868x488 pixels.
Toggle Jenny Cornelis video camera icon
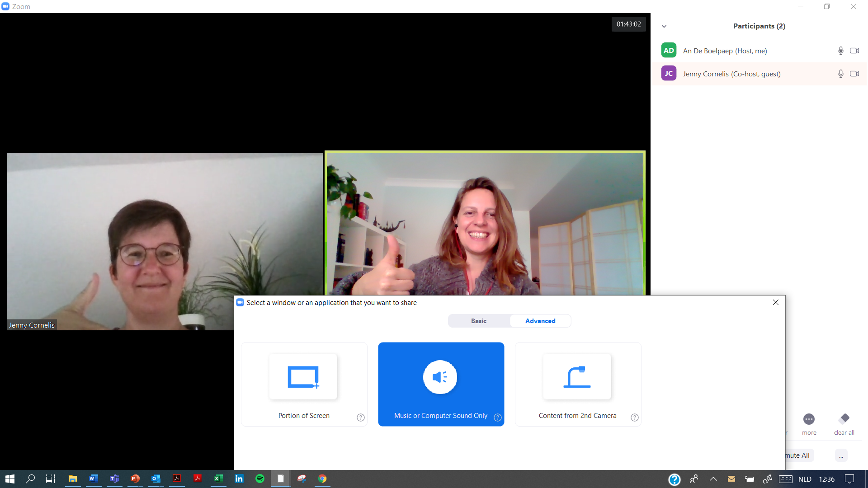pyautogui.click(x=854, y=74)
